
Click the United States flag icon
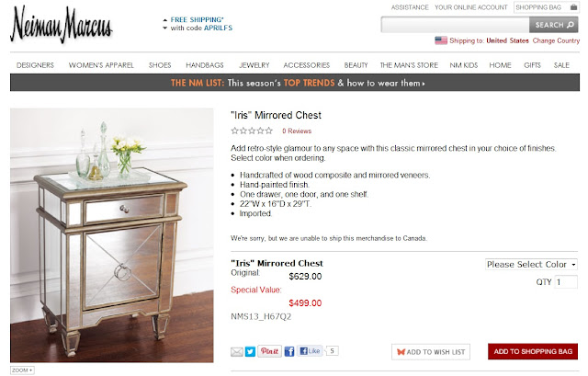(x=441, y=40)
